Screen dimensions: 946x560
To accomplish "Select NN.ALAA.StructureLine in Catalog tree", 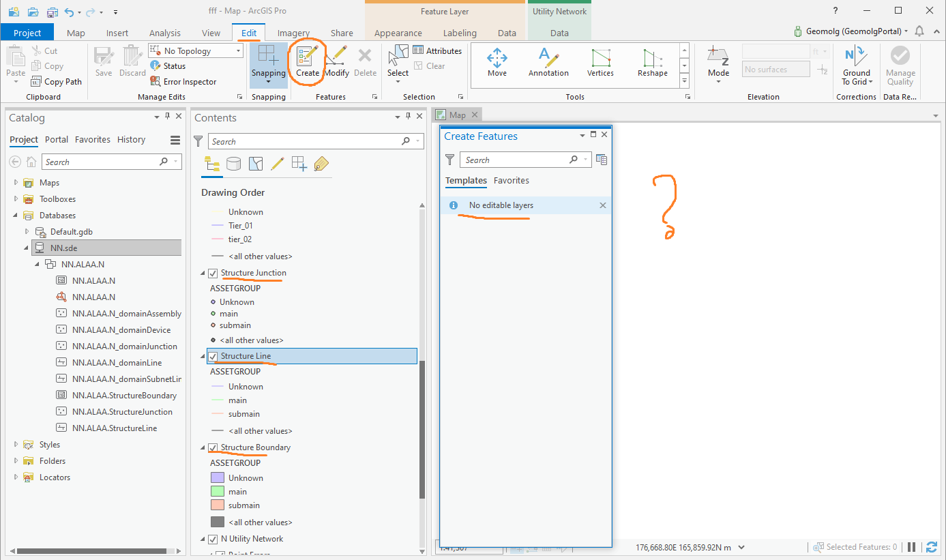I will point(114,428).
